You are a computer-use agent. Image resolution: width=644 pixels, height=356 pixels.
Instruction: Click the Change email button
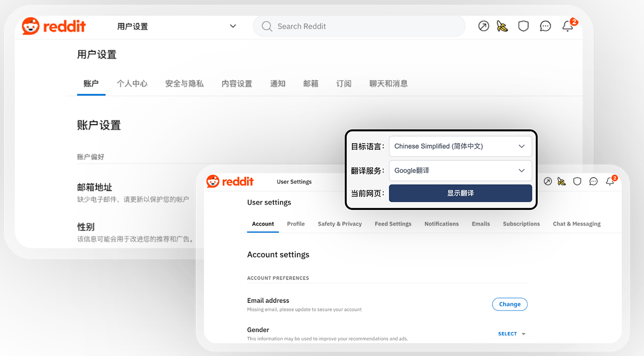(510, 304)
